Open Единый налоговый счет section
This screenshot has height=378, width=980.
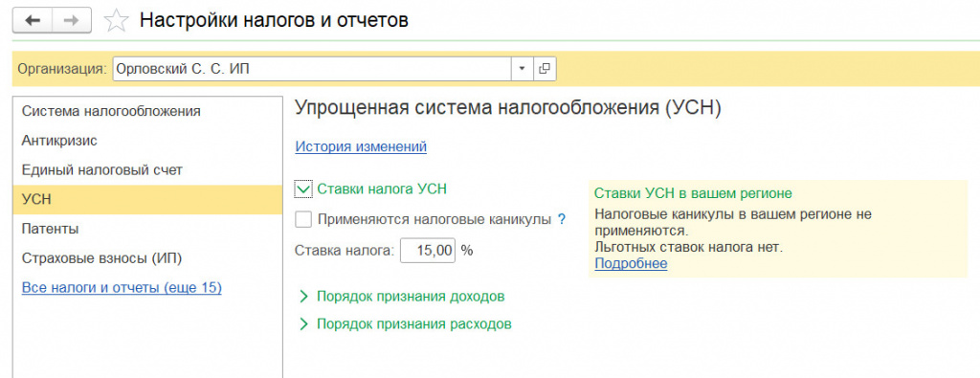147,170
